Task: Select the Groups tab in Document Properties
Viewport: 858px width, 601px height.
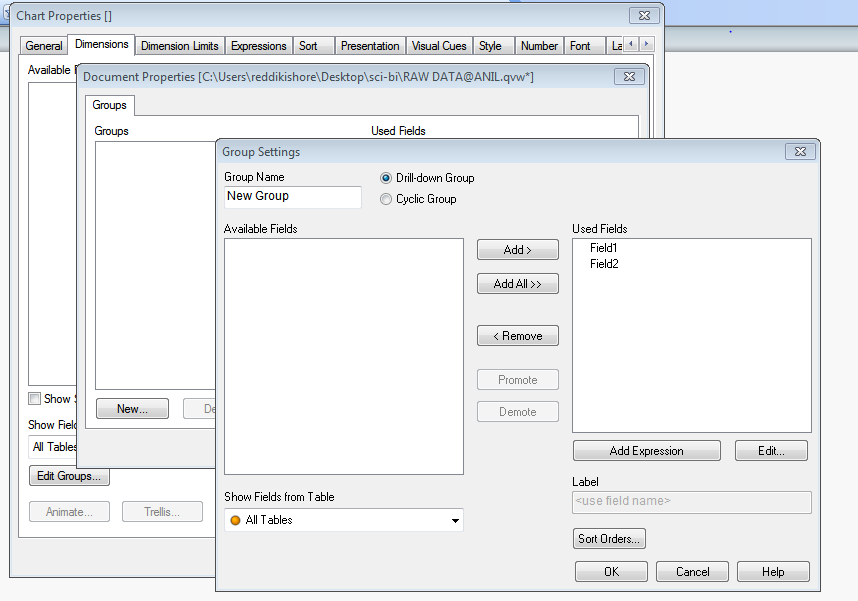Action: click(x=109, y=105)
